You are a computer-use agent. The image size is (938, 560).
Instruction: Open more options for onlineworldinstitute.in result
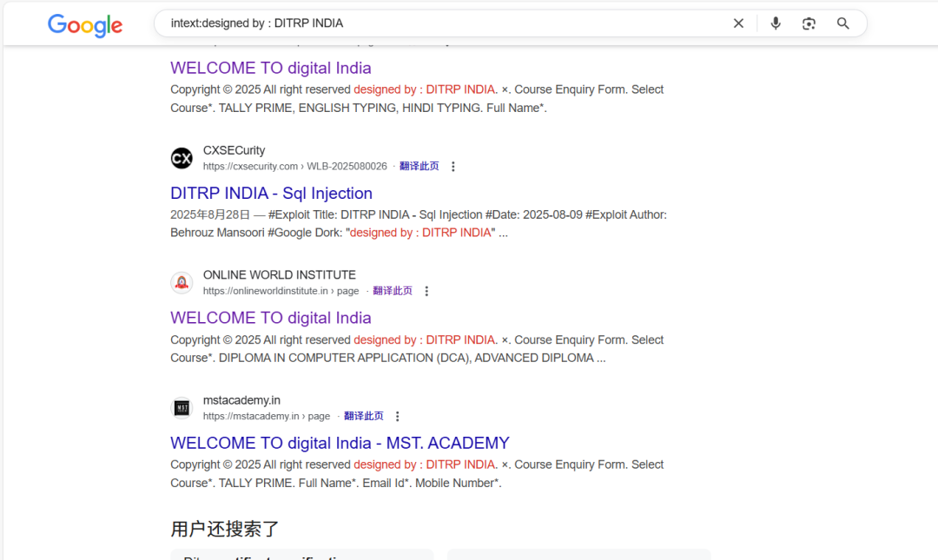click(426, 292)
